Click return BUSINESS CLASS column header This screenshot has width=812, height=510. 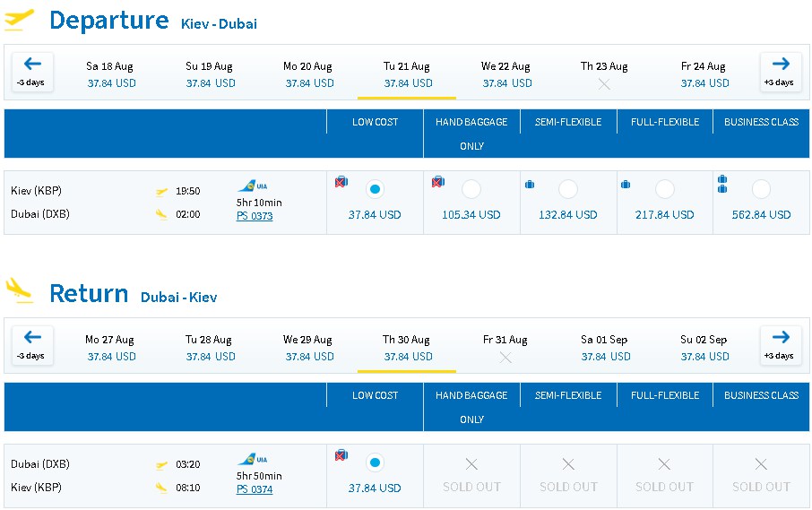coord(761,395)
